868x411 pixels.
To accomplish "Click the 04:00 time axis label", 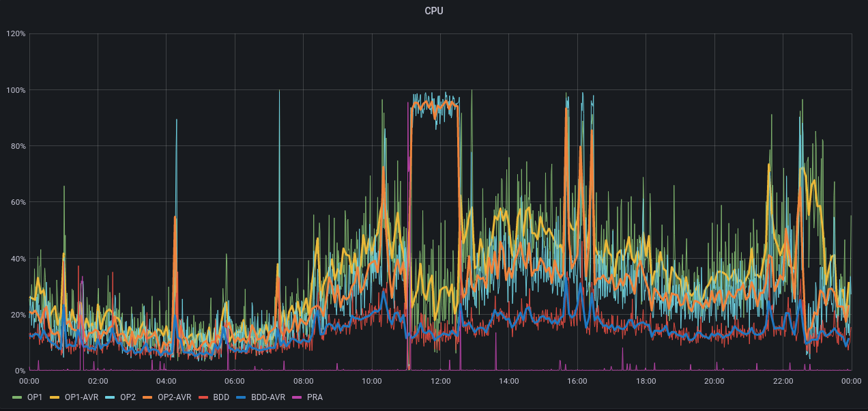I will tap(167, 382).
